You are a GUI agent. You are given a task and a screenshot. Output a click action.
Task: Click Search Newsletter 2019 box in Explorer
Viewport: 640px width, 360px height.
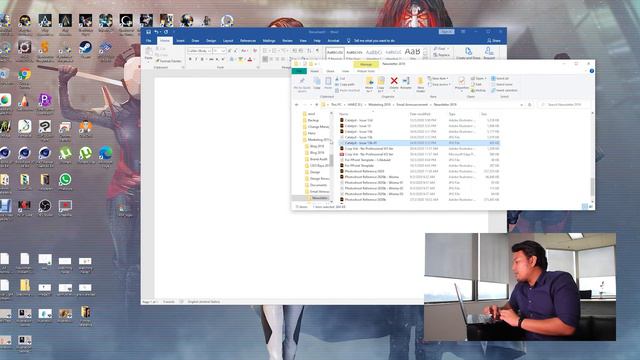tap(564, 104)
